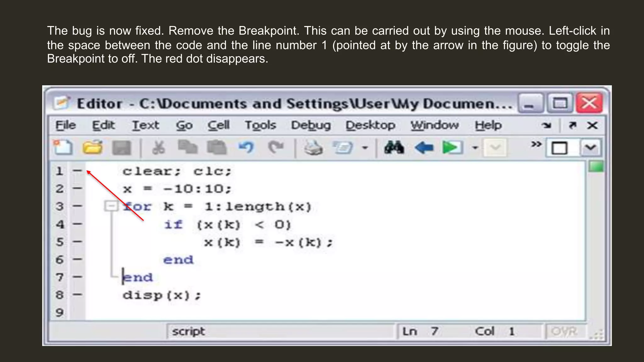Toggle breakpoint dash on line 7
Image resolution: width=644 pixels, height=362 pixels.
coord(77,277)
